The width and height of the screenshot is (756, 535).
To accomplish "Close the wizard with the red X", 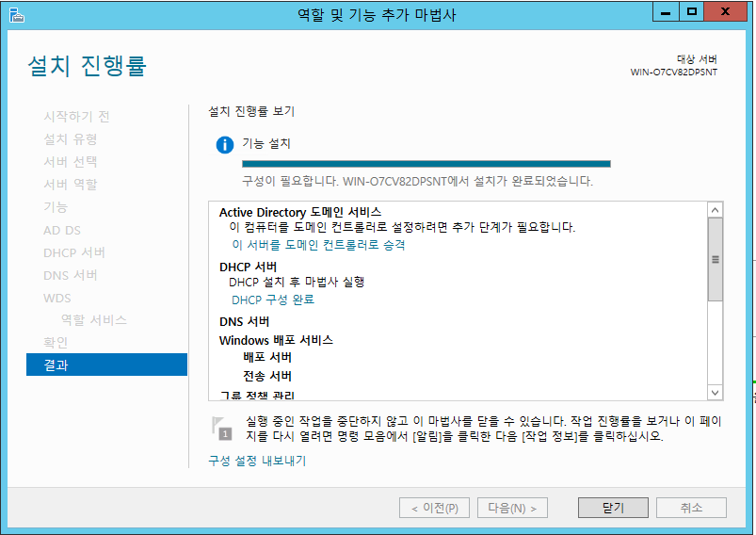I will pos(730,12).
